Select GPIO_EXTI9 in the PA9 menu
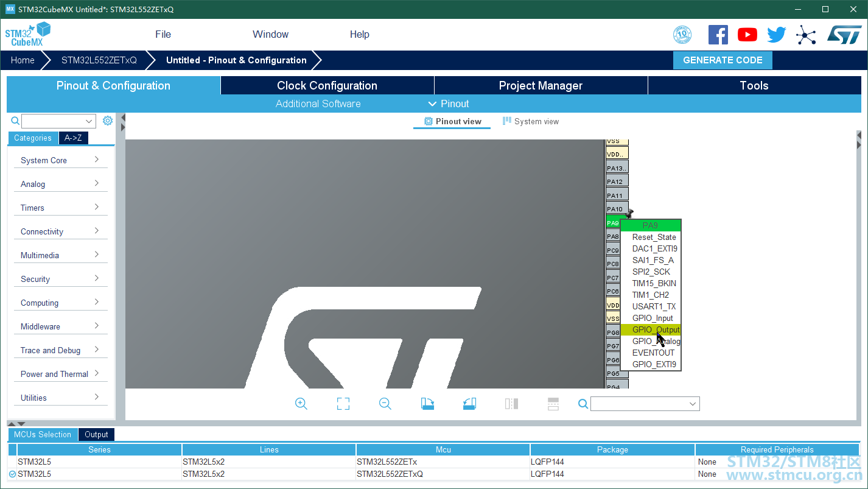 651,364
